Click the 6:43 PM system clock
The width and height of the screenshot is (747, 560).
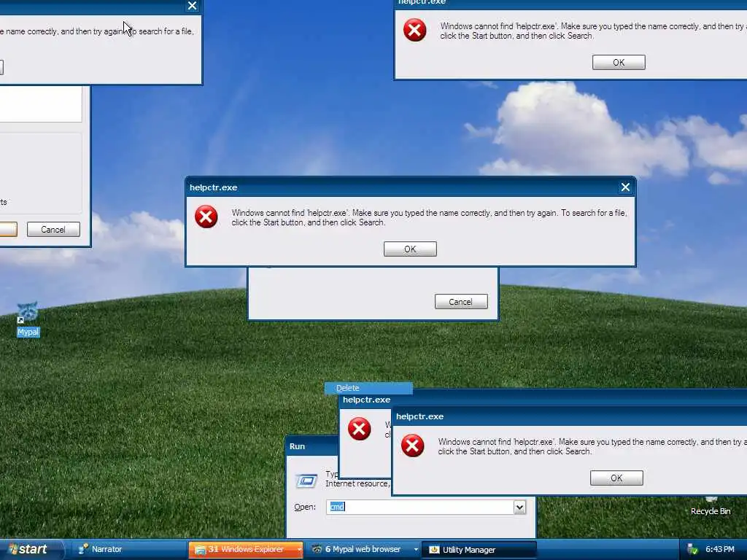coord(720,550)
